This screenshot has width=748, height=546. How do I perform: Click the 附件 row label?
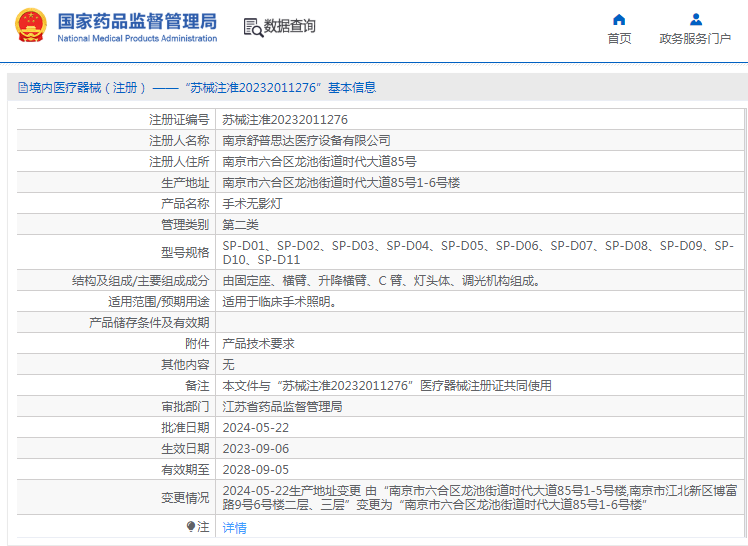coord(197,344)
